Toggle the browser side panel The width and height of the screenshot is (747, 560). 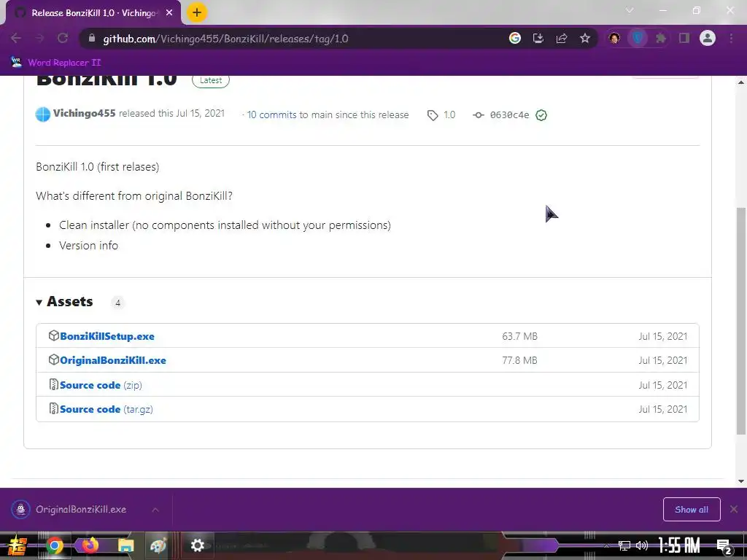684,38
